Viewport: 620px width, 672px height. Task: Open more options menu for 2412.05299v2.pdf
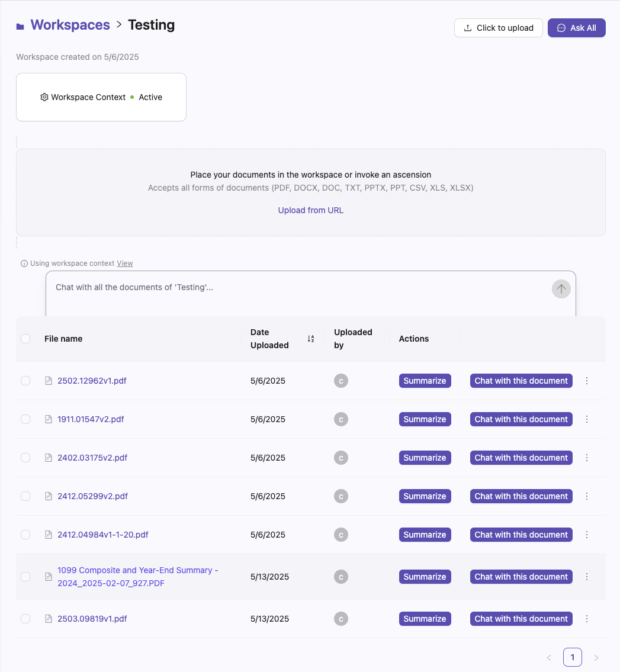(587, 496)
